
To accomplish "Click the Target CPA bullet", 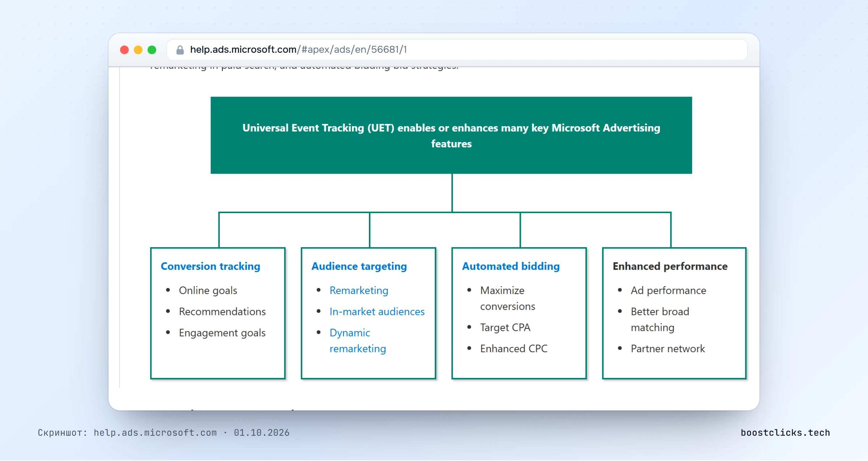I will [x=505, y=327].
